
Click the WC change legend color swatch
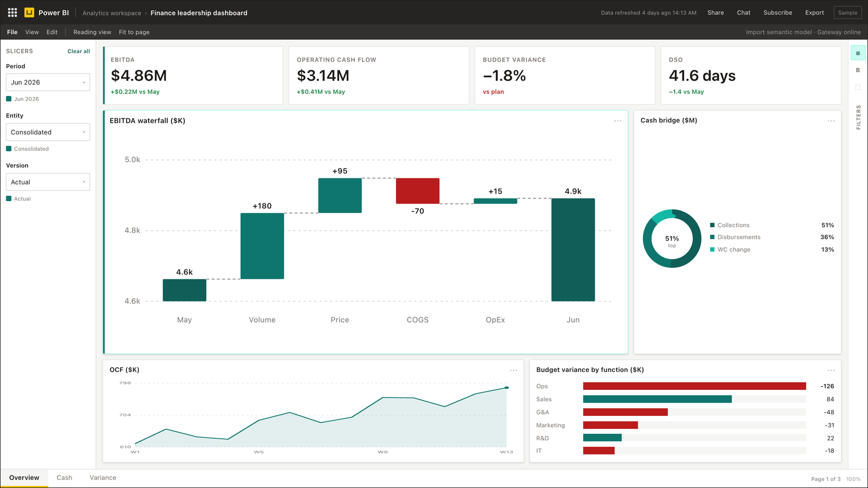click(x=712, y=249)
